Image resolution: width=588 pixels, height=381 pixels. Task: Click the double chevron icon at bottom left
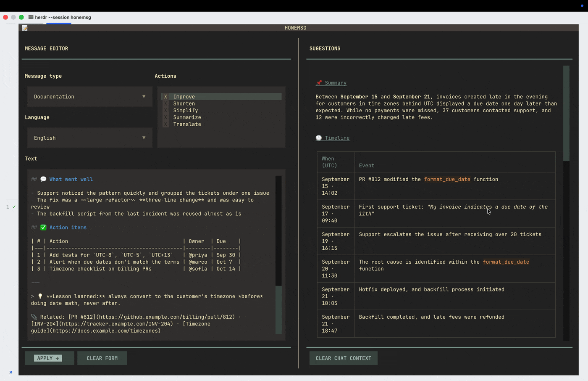tap(10, 372)
